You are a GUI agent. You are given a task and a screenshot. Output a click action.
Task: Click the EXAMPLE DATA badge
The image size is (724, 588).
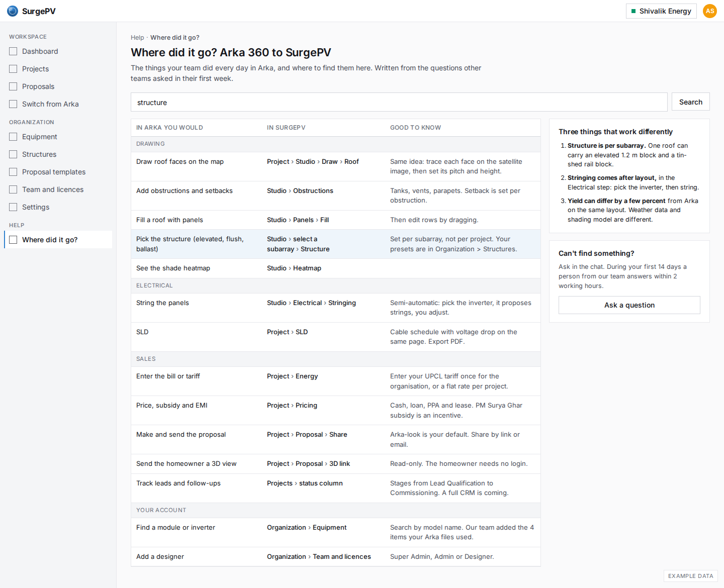click(x=690, y=576)
